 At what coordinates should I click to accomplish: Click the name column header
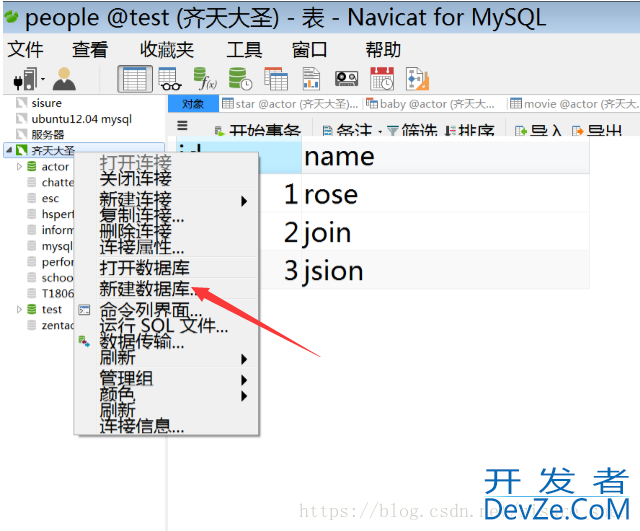pos(445,157)
